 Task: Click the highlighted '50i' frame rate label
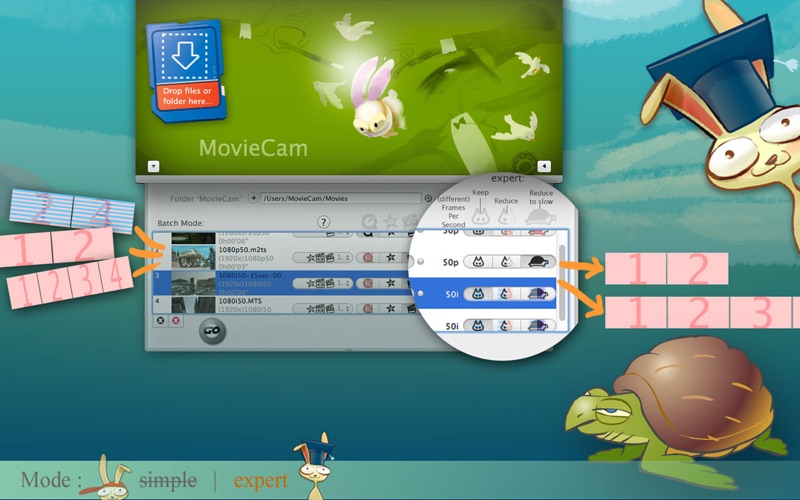point(452,294)
